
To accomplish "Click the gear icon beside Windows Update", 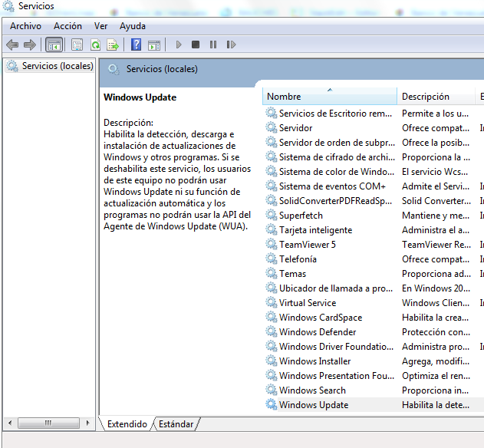I will point(272,404).
